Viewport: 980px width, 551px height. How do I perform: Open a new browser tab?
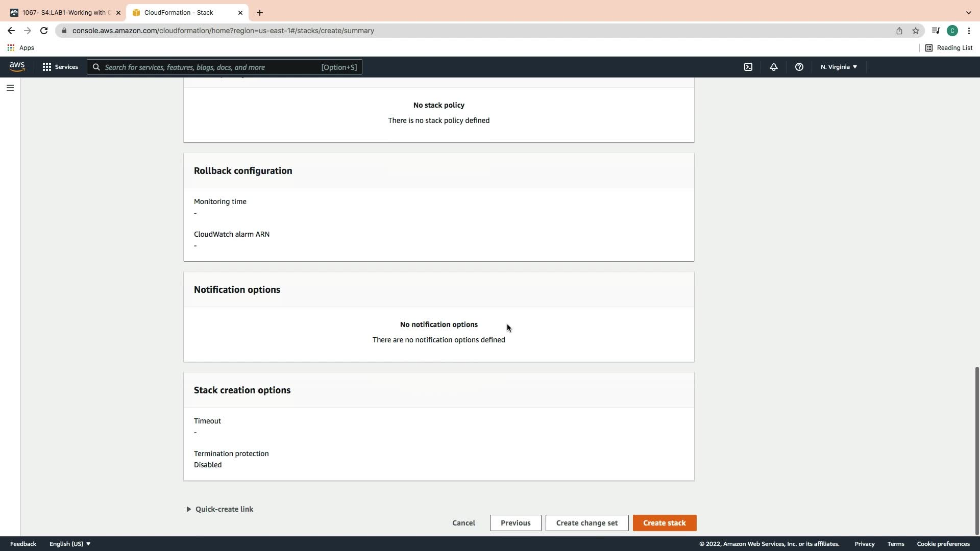tap(259, 13)
